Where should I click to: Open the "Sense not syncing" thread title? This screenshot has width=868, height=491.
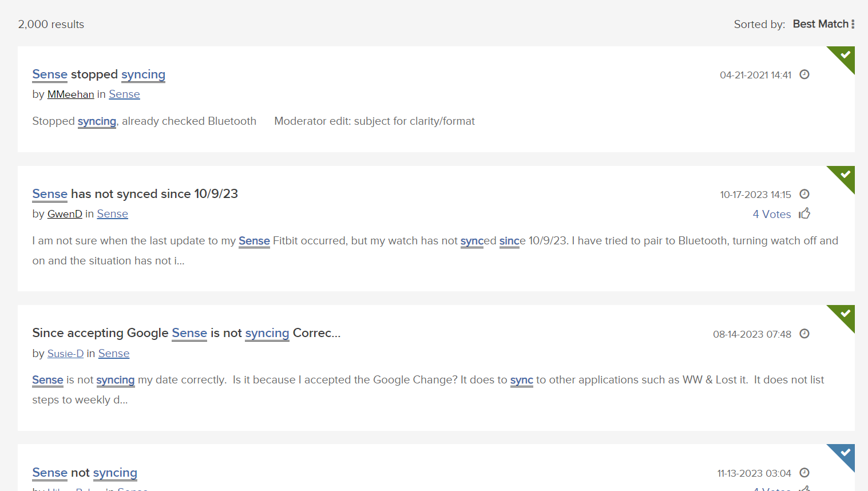(x=85, y=473)
